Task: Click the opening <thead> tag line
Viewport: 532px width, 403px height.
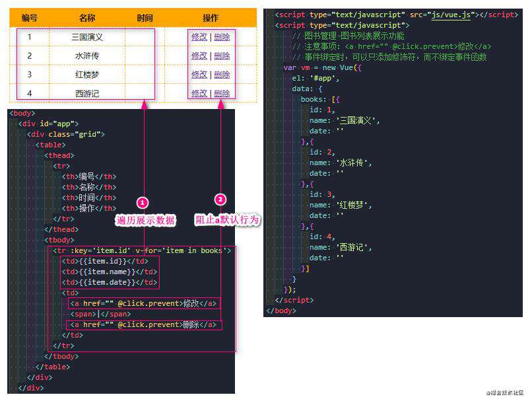Action: click(59, 155)
